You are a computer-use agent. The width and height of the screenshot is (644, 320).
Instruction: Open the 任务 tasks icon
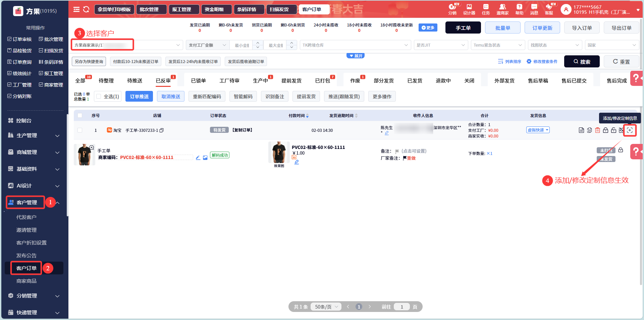(486, 9)
